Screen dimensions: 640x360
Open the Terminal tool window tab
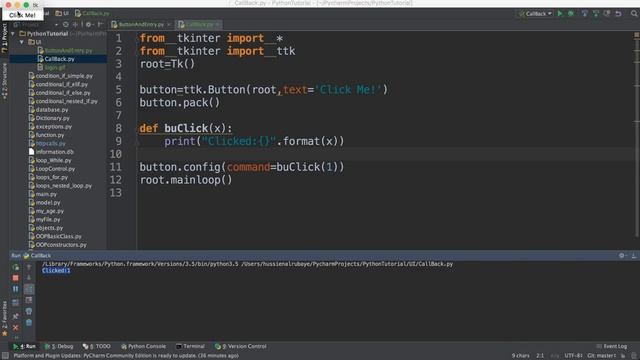click(x=190, y=346)
